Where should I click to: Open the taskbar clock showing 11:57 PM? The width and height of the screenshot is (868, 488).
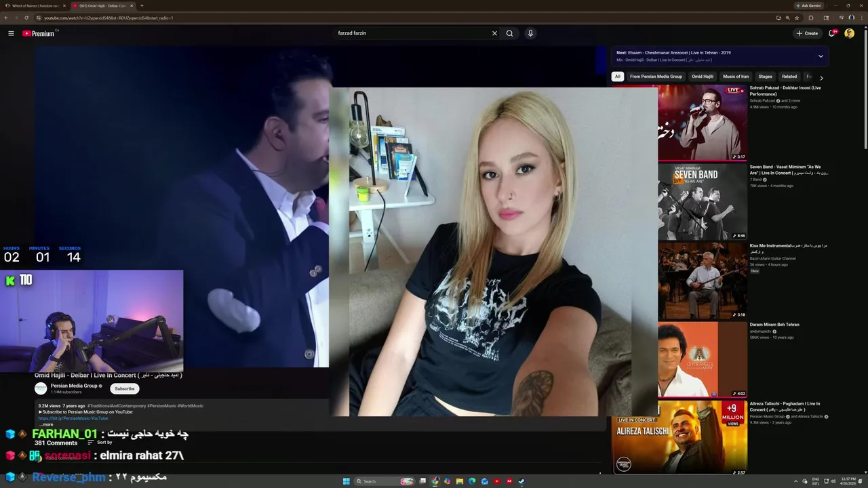(848, 481)
